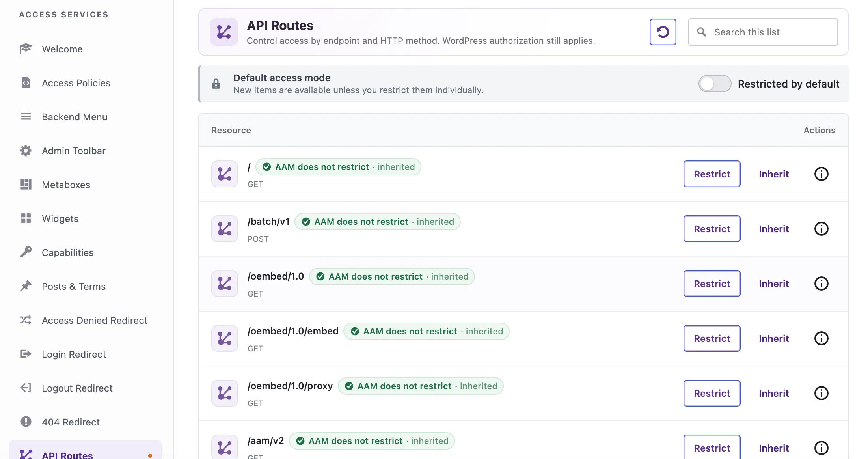868x459 pixels.
Task: Restrict the /oembed/1.0/embed route
Action: click(712, 338)
